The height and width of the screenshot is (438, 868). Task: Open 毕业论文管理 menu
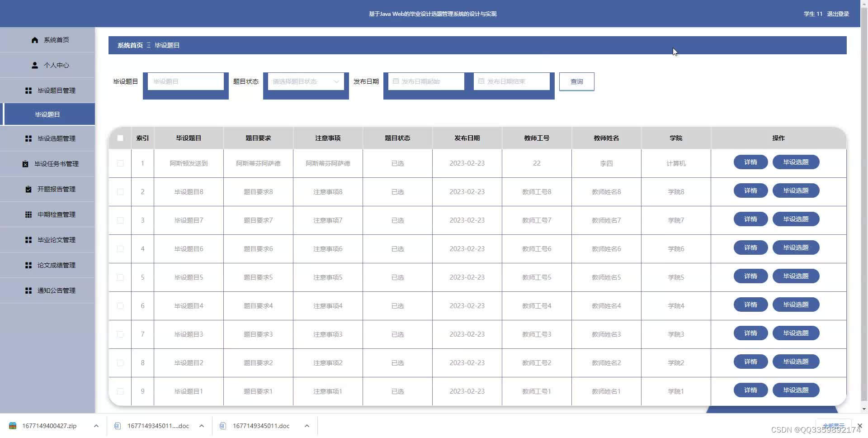47,240
